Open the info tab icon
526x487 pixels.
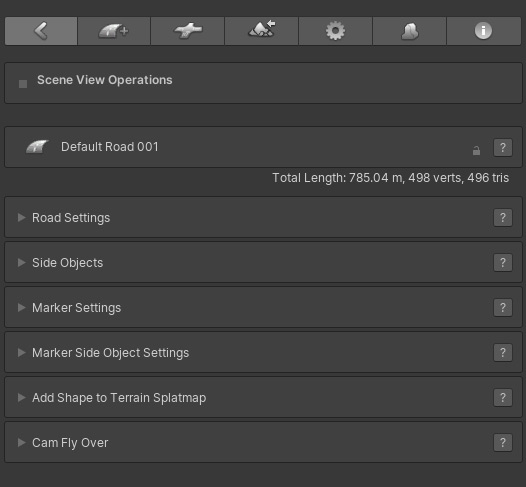(x=483, y=31)
